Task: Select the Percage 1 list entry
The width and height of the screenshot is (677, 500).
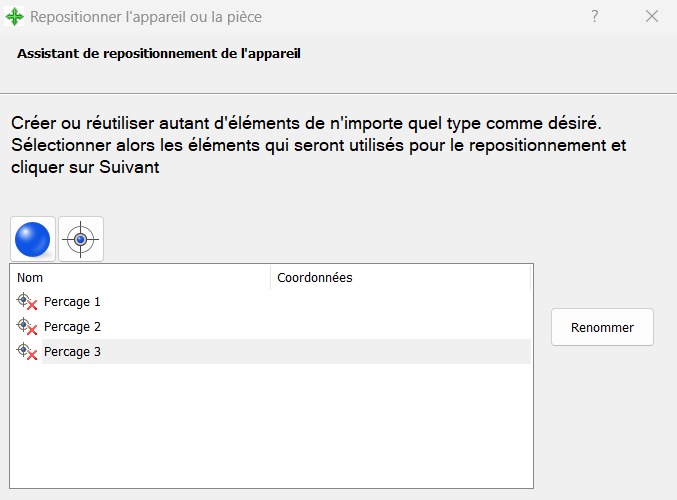Action: pos(72,301)
